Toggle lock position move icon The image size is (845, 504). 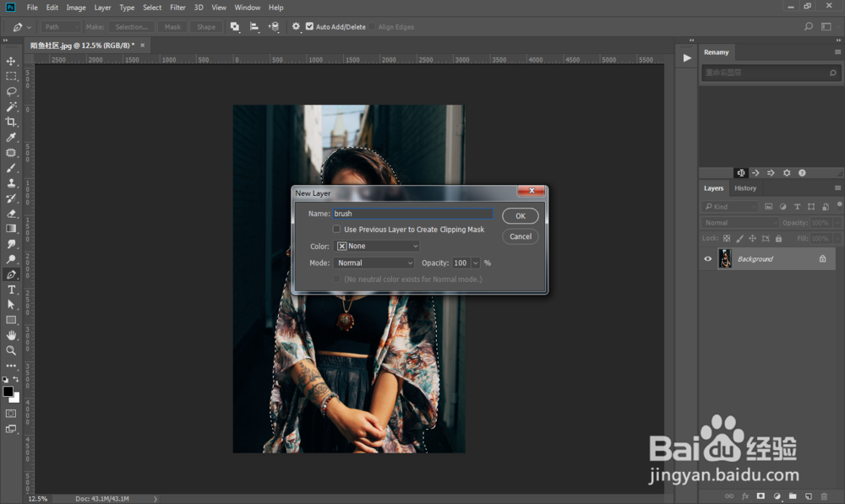[x=752, y=239]
